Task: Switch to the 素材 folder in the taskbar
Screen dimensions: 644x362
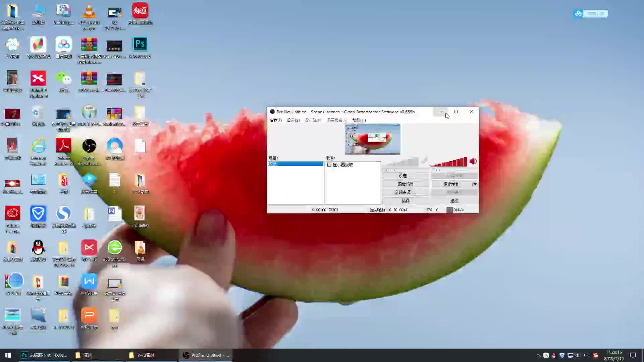Action: pos(98,355)
